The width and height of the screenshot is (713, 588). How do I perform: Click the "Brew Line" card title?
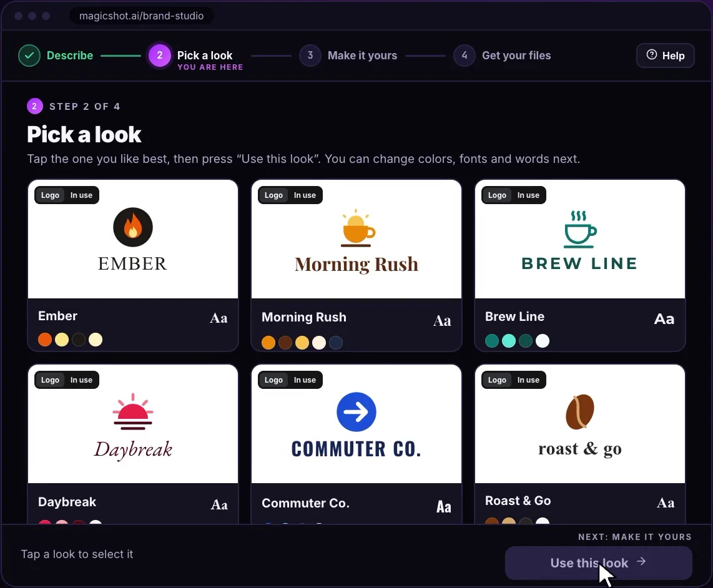(514, 316)
